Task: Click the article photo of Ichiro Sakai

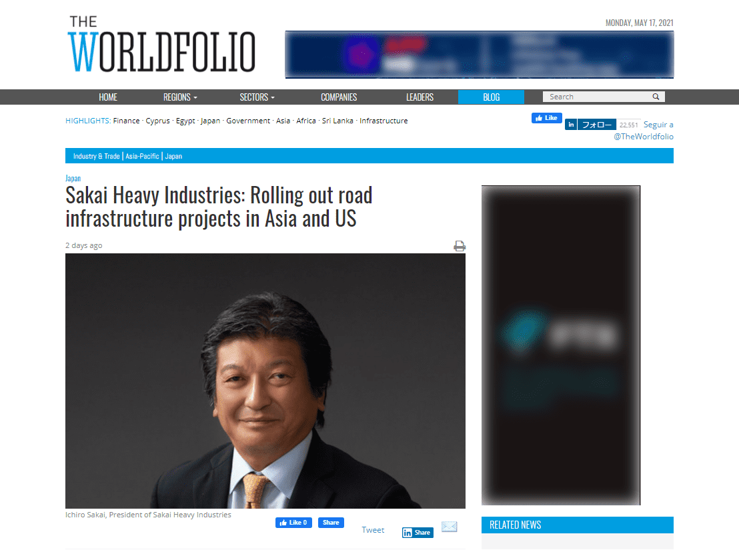Action: [x=265, y=381]
